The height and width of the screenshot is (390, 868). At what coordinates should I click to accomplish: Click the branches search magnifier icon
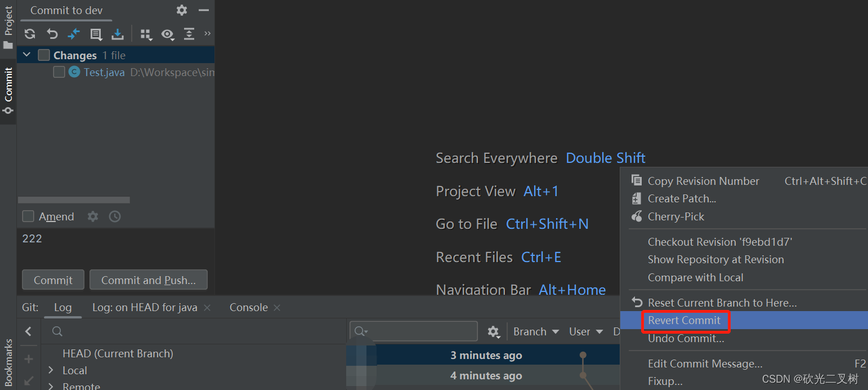[57, 331]
